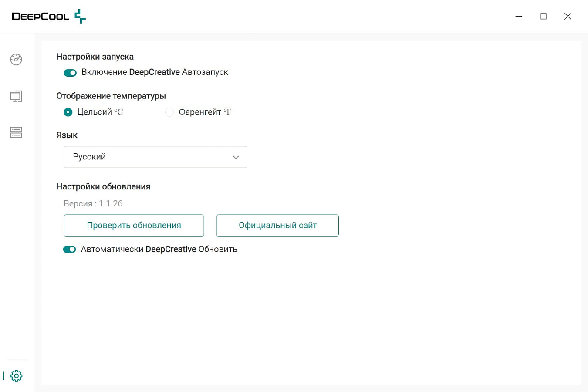588x392 pixels.
Task: Click the language dropdown chevron arrow
Action: [236, 157]
